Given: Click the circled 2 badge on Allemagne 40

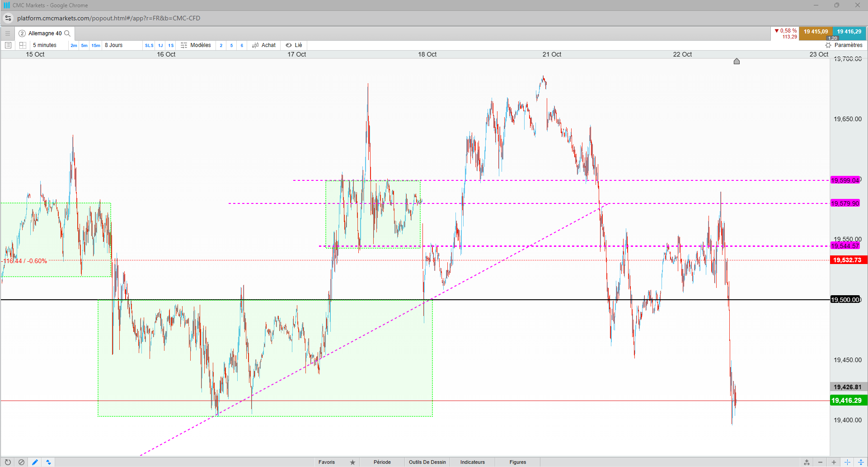Looking at the screenshot, I should (22, 33).
